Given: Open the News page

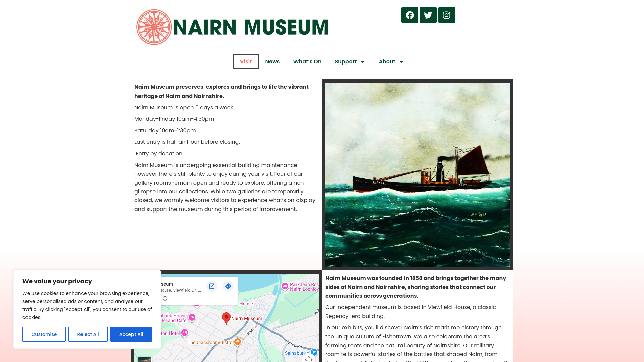Looking at the screenshot, I should point(272,62).
